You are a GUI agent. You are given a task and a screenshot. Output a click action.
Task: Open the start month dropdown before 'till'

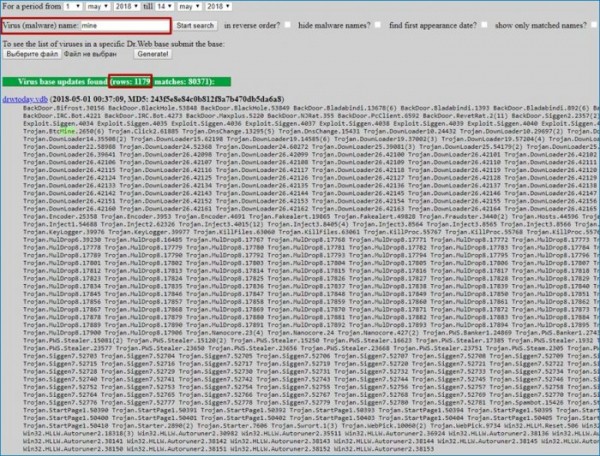98,7
